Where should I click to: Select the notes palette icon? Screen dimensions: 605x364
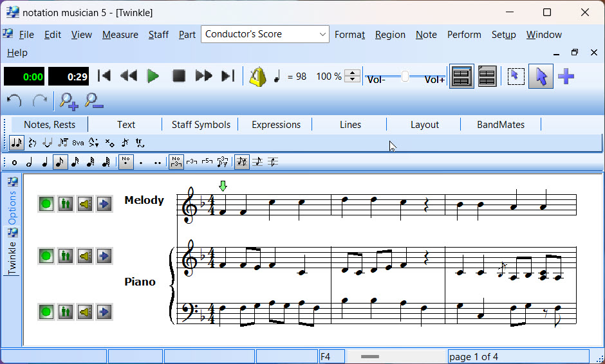coord(16,143)
